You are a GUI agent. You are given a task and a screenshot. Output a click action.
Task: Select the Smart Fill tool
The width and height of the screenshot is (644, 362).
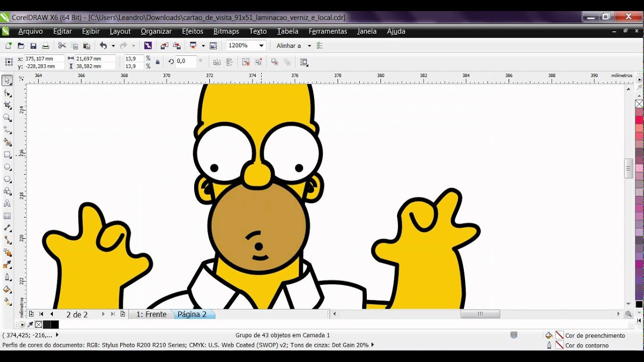click(7, 142)
